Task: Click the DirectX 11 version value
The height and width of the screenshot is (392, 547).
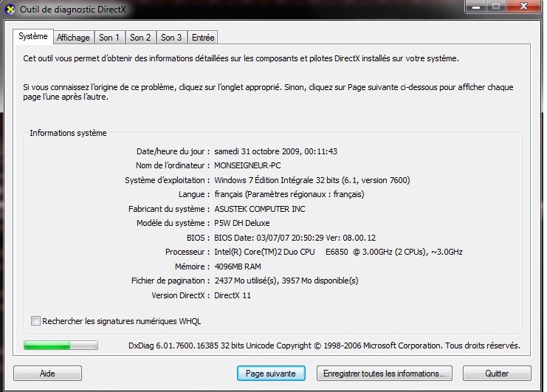Action: [x=233, y=295]
